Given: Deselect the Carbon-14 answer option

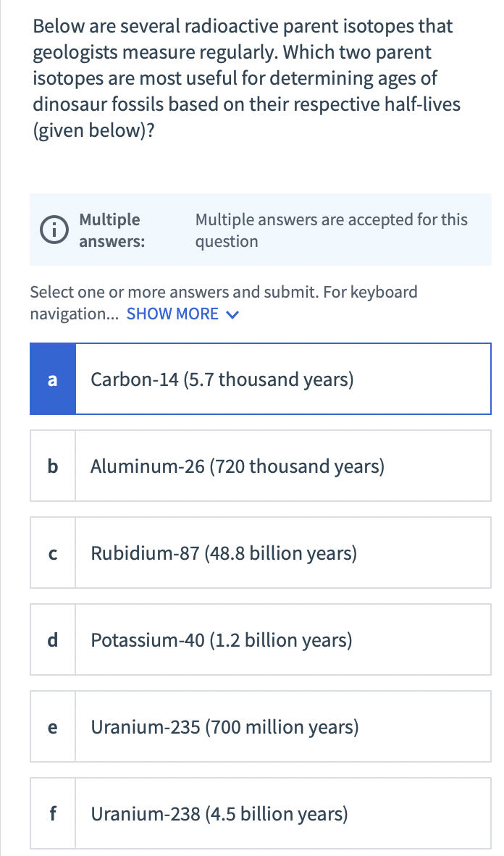Looking at the screenshot, I should tap(261, 378).
